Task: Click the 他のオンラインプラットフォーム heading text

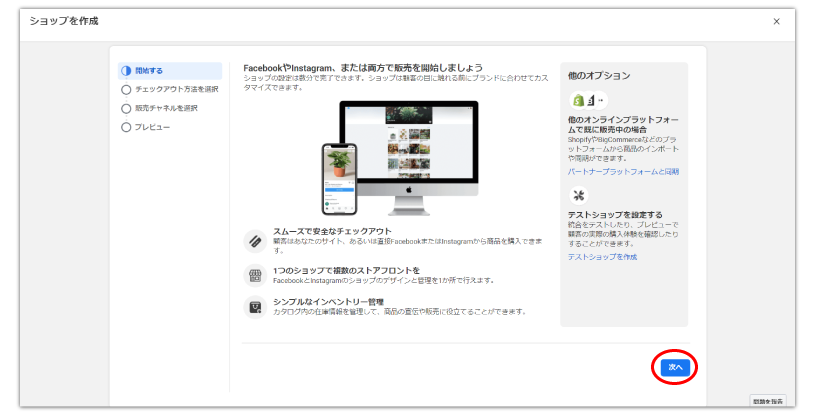Action: pyautogui.click(x=623, y=125)
